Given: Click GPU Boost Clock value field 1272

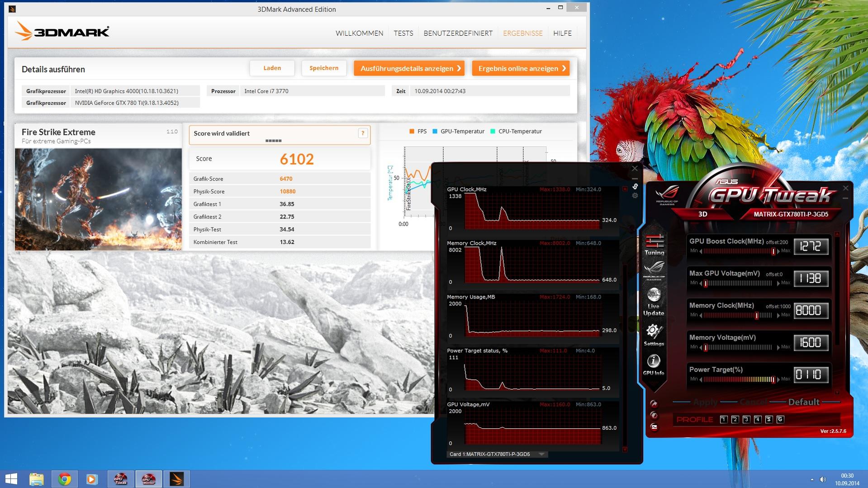Looking at the screenshot, I should (x=811, y=246).
